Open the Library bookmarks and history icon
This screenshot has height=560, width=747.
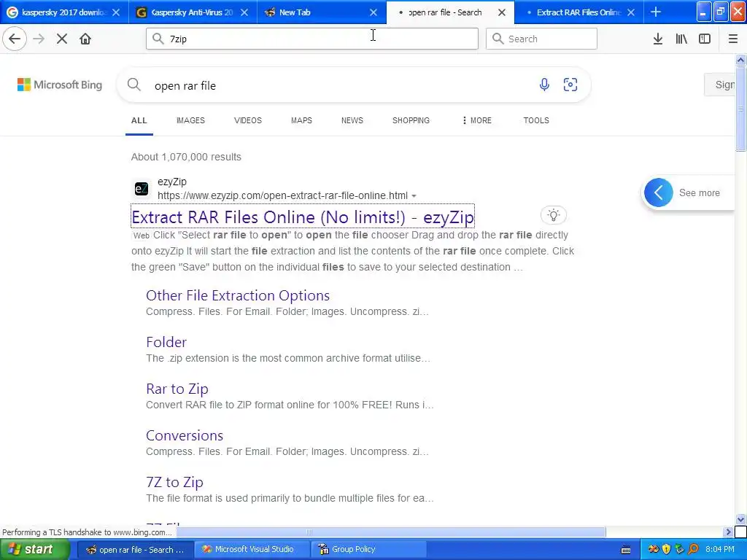point(681,39)
